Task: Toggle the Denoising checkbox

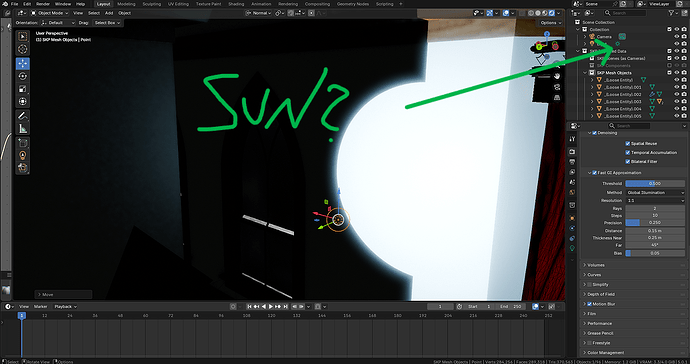Action: click(x=595, y=133)
